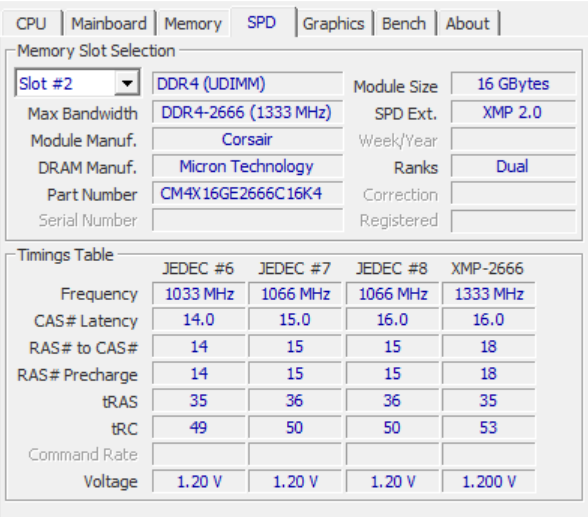
Task: Click the XMP 2.0 SPD Ext. value
Action: click(x=513, y=112)
